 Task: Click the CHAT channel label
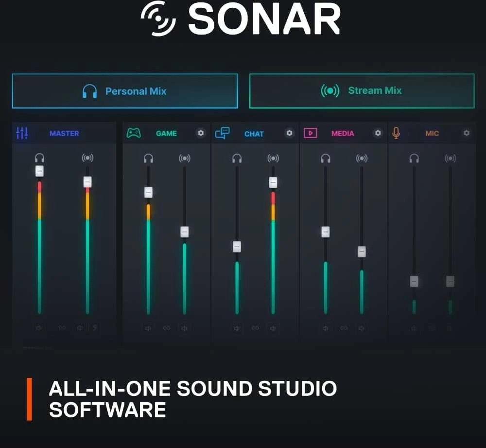(254, 134)
